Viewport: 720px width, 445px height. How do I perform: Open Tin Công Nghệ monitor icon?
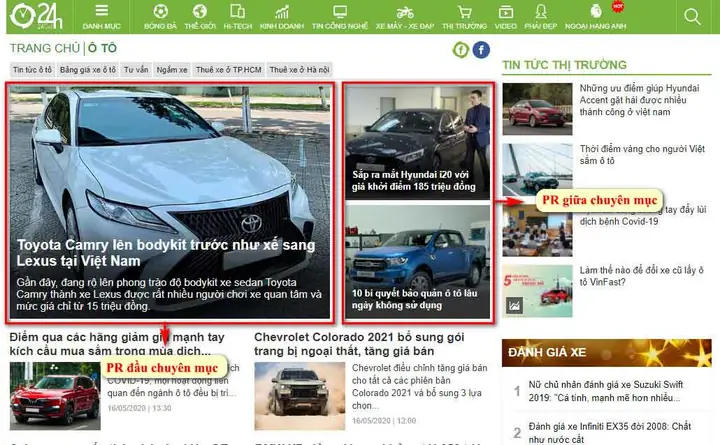[340, 11]
